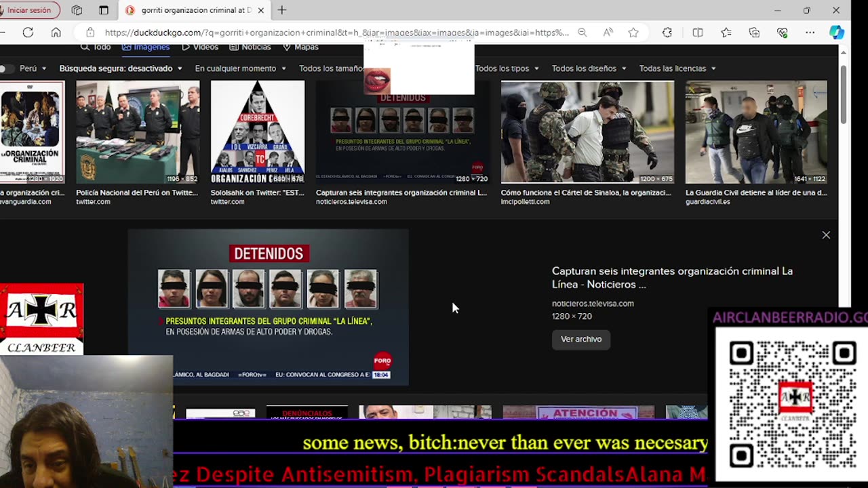Select the gorriti organizacion criminal browser tab
The width and height of the screenshot is (868, 488).
pos(195,10)
